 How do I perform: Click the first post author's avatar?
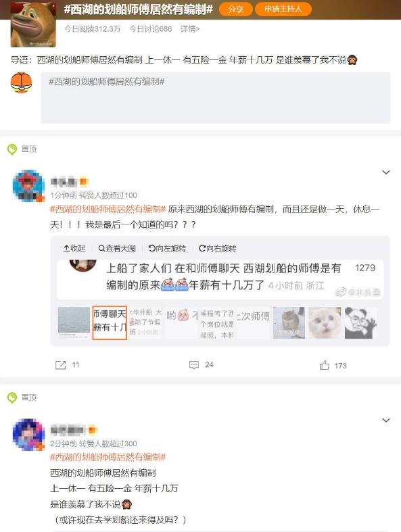coord(28,186)
